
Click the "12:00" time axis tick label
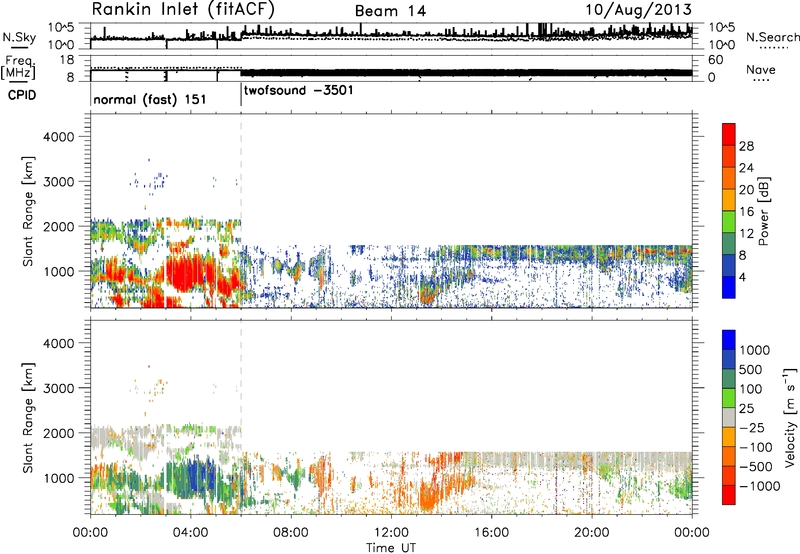(391, 533)
